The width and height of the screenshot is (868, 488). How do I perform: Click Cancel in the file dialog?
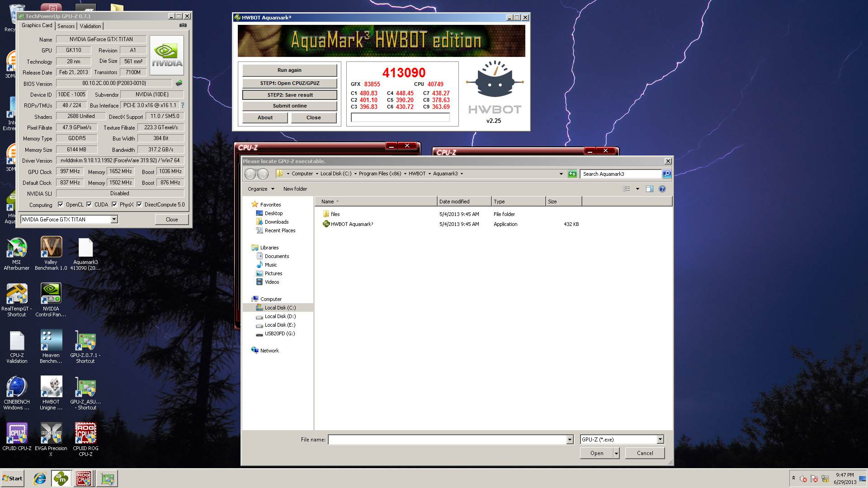[645, 453]
